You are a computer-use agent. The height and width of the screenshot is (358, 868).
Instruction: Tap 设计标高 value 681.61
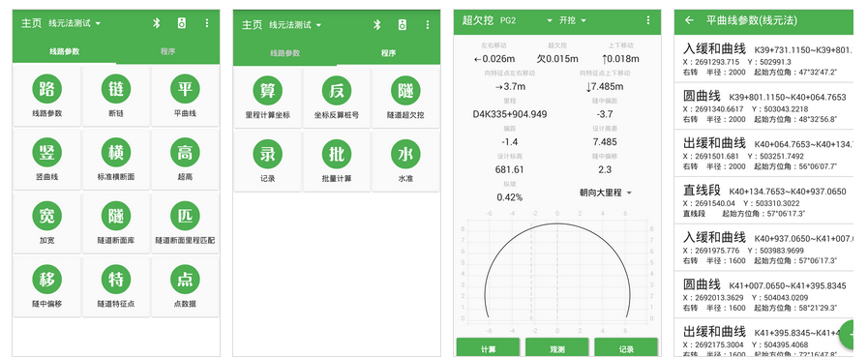509,169
